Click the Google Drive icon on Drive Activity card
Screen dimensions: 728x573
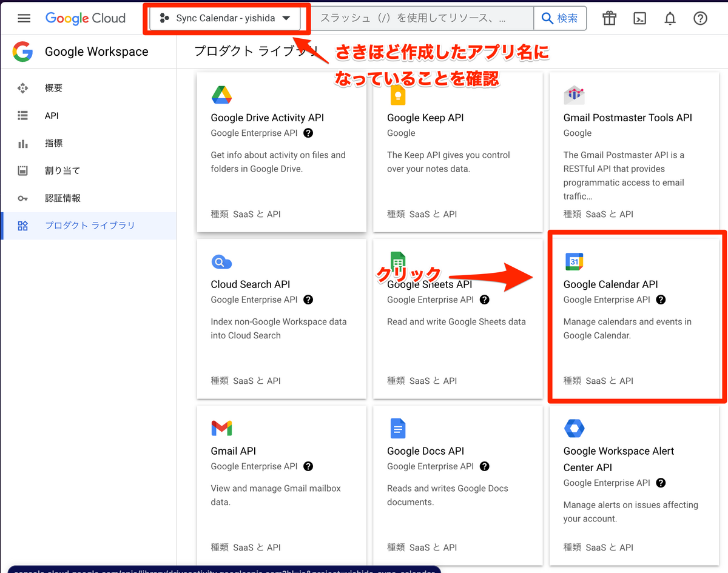coord(221,95)
